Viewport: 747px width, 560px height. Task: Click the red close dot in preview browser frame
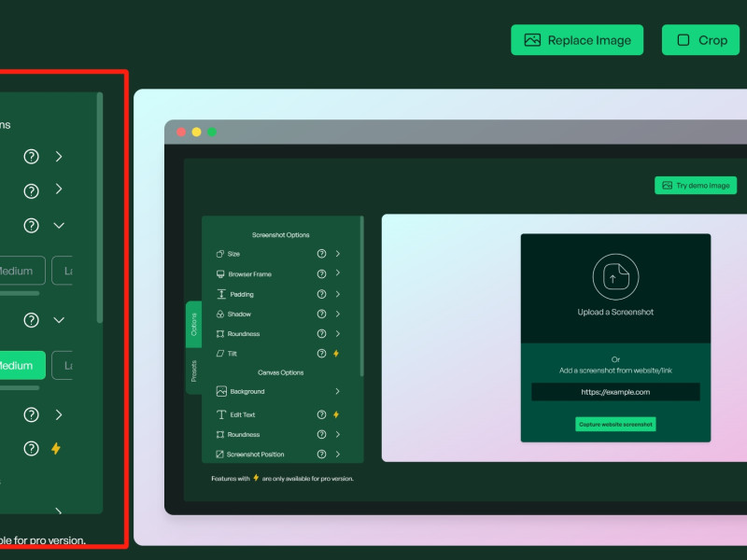tap(181, 132)
